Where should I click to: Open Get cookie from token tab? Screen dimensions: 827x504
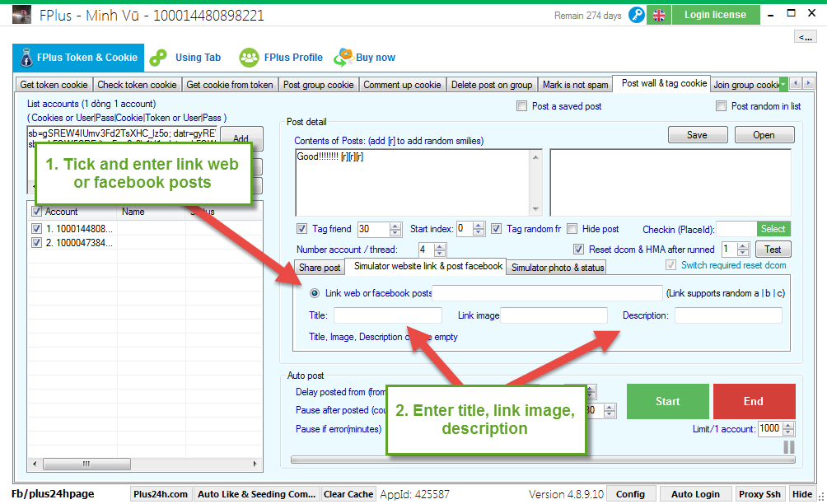coord(230,85)
